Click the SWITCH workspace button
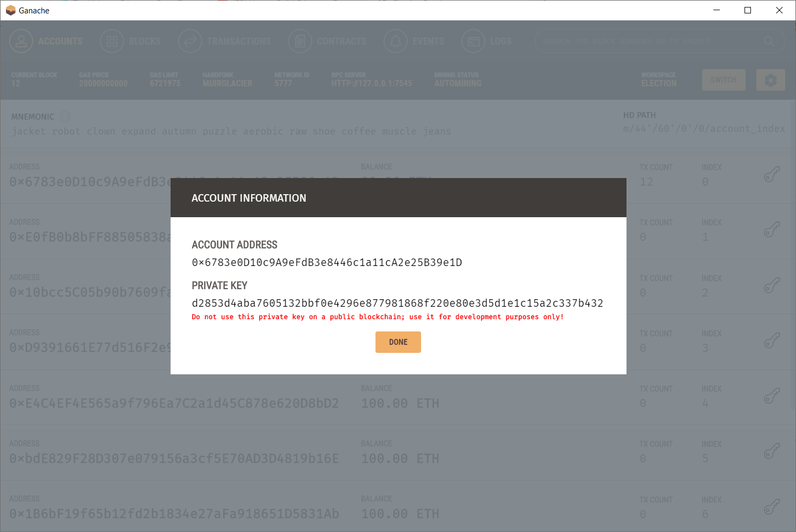Image resolution: width=796 pixels, height=532 pixels. tap(724, 80)
